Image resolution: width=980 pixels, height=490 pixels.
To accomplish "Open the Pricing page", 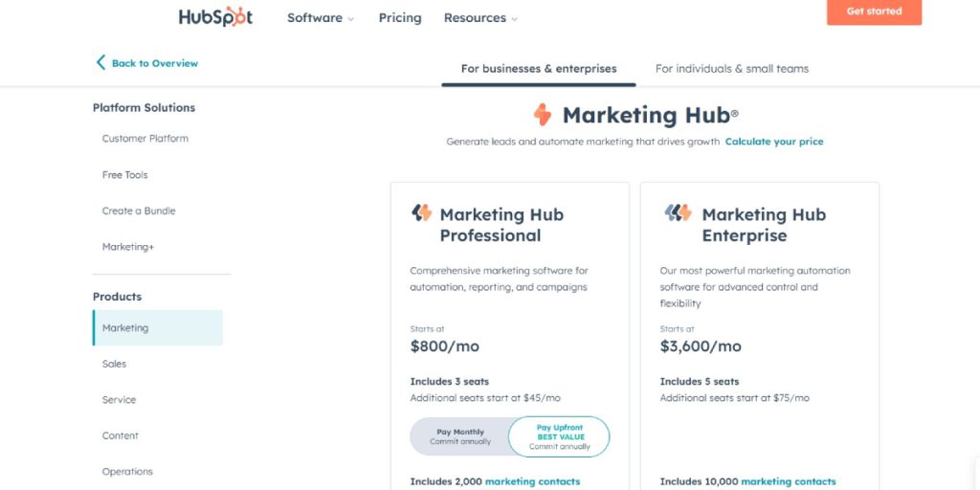I will 400,18.
